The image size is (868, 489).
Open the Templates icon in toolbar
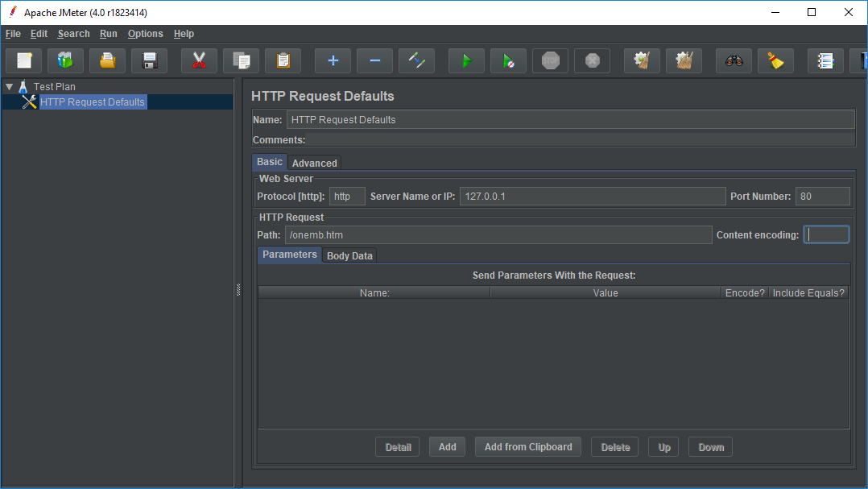pos(66,60)
